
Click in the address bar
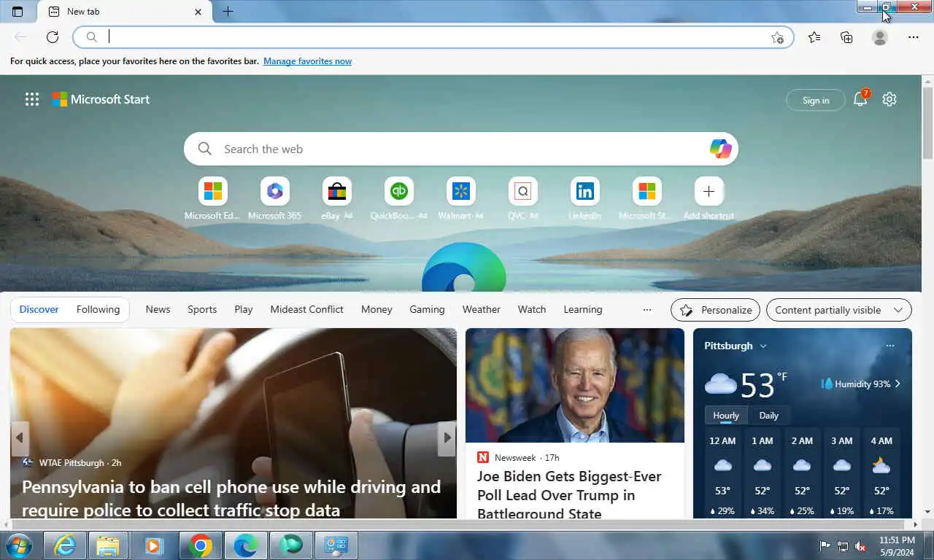[x=433, y=37]
